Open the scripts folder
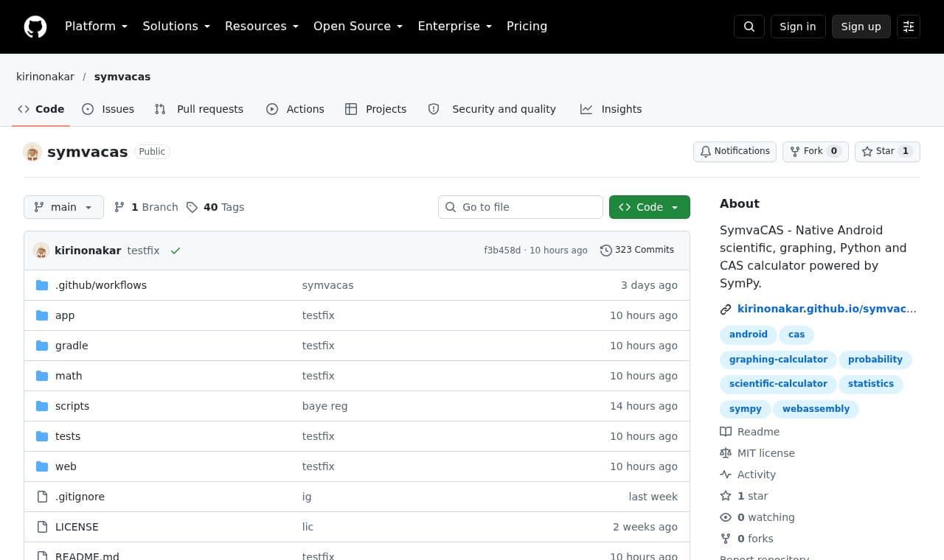The image size is (944, 560). (72, 406)
